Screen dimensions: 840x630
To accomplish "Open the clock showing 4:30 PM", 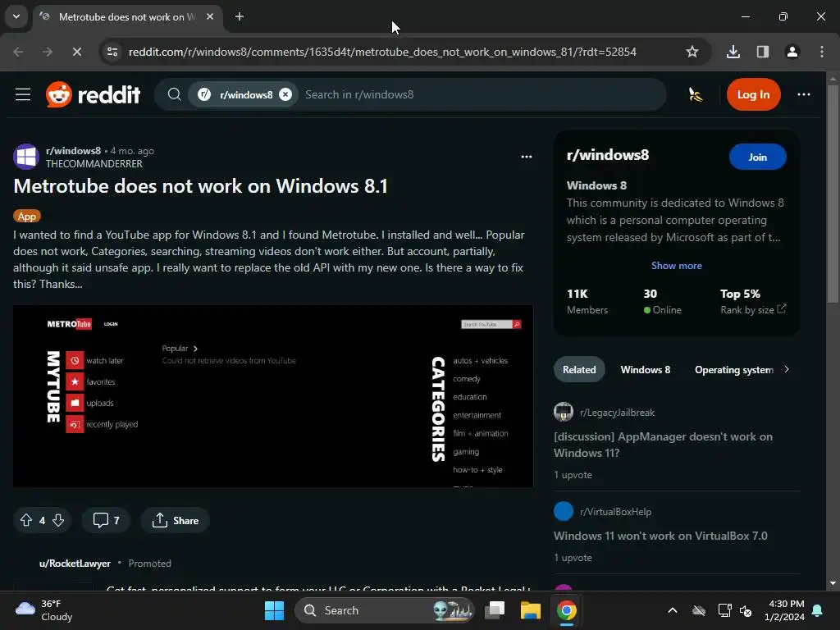I will click(x=785, y=610).
